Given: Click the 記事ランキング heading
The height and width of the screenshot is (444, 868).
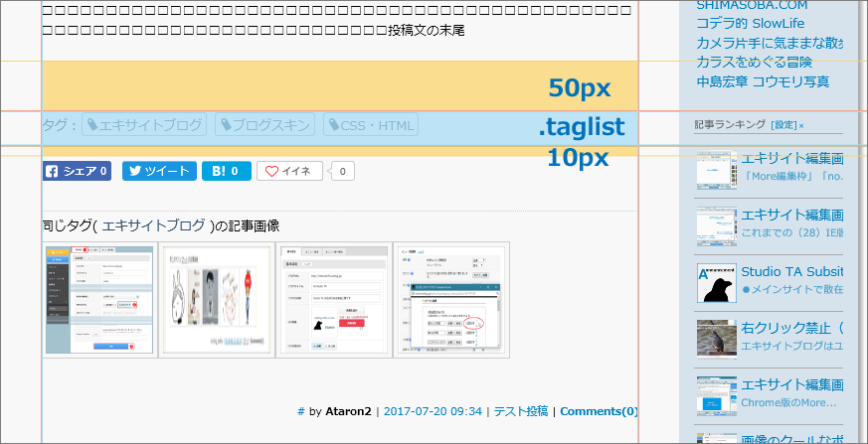Looking at the screenshot, I should pyautogui.click(x=730, y=124).
